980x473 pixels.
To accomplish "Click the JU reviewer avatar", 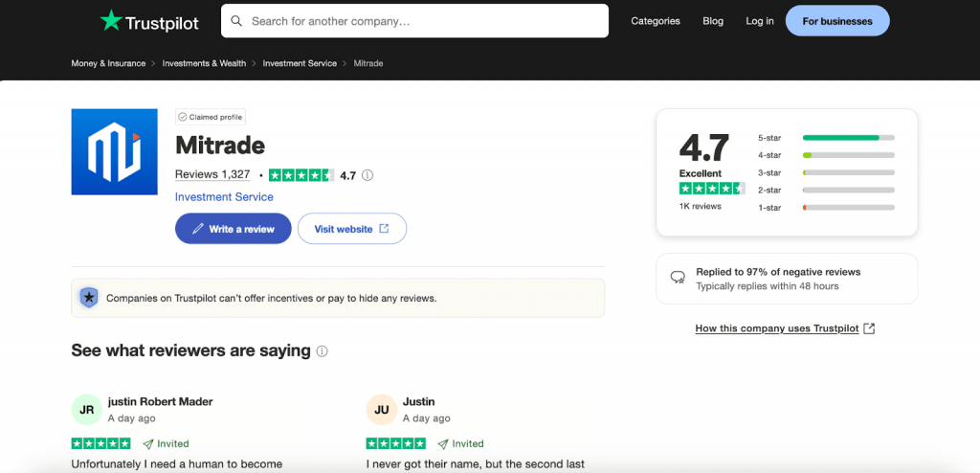I will (x=381, y=410).
